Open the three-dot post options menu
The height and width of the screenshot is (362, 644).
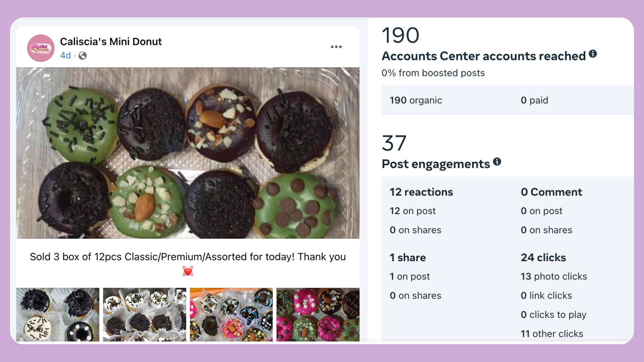pos(336,47)
